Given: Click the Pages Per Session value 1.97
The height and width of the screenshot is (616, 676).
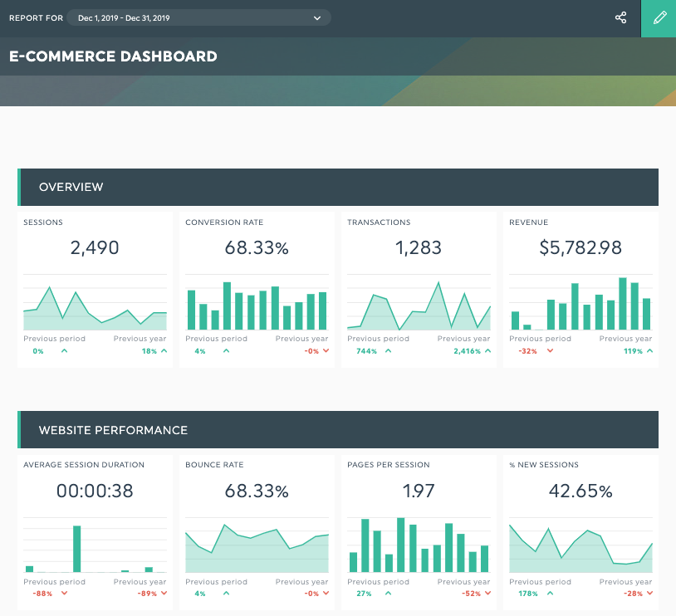Looking at the screenshot, I should click(419, 491).
